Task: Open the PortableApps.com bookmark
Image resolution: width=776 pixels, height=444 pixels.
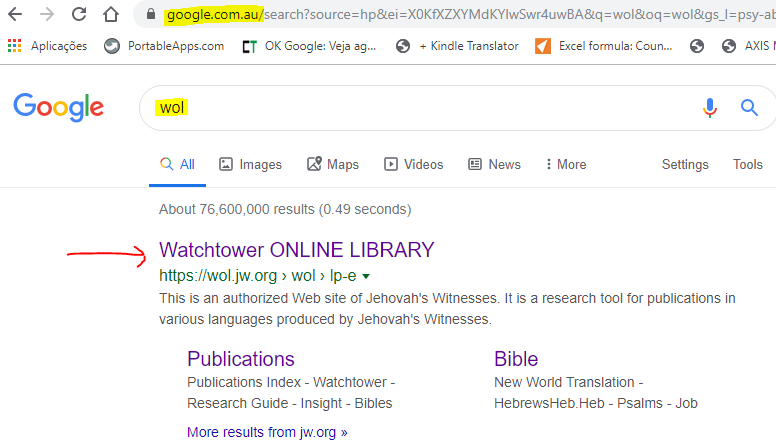Action: [x=176, y=46]
